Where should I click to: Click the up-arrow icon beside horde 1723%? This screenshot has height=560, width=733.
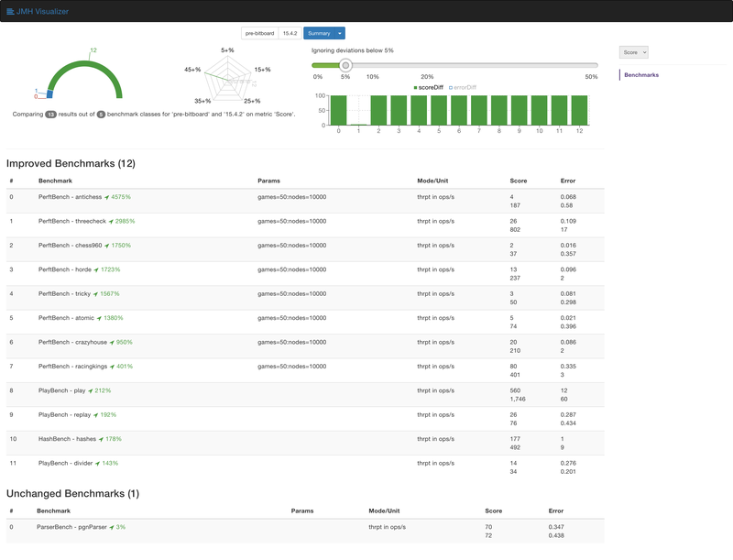pyautogui.click(x=96, y=270)
